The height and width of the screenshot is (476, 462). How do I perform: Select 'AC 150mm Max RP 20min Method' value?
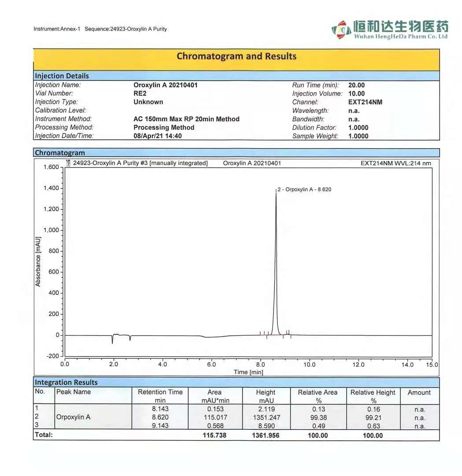(186, 119)
